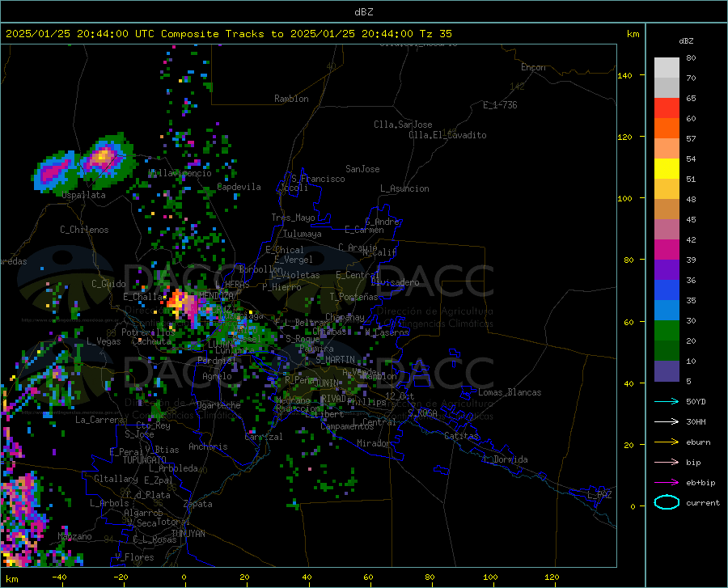Click the S_Francisco label
Image resolution: width=728 pixels, height=588 pixels.
(x=318, y=179)
